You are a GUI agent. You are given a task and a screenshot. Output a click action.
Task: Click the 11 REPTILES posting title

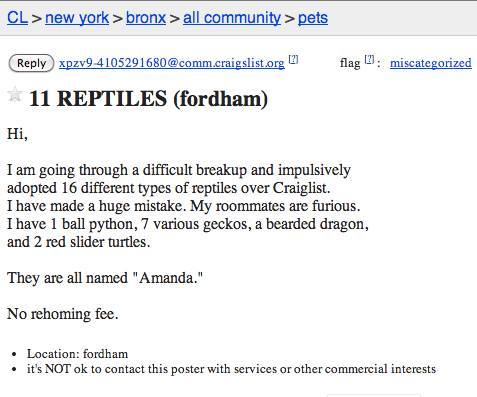point(148,99)
